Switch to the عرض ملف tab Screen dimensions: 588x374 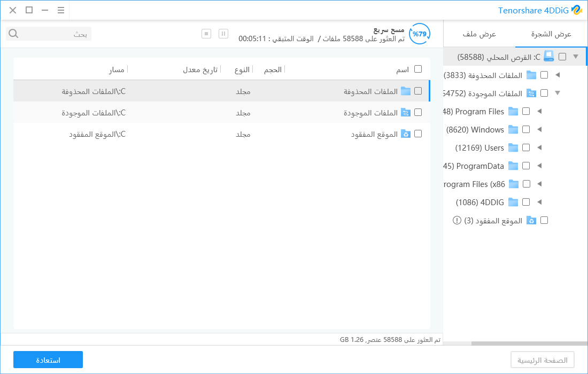[479, 34]
